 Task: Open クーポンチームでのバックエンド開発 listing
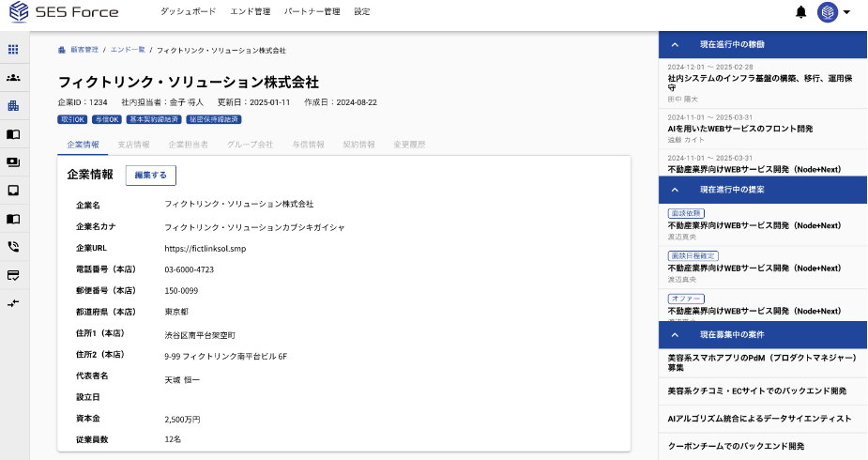tap(762, 446)
